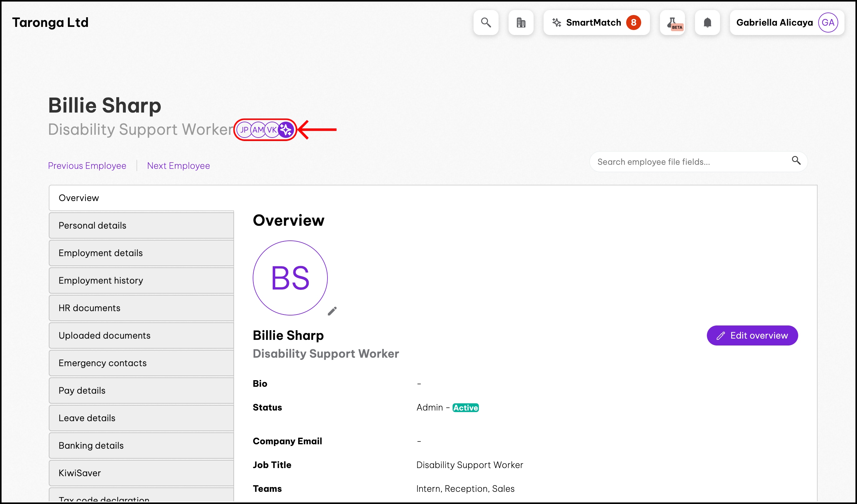
Task: Click the purple SmartMatch sparkle badge
Action: [x=286, y=130]
